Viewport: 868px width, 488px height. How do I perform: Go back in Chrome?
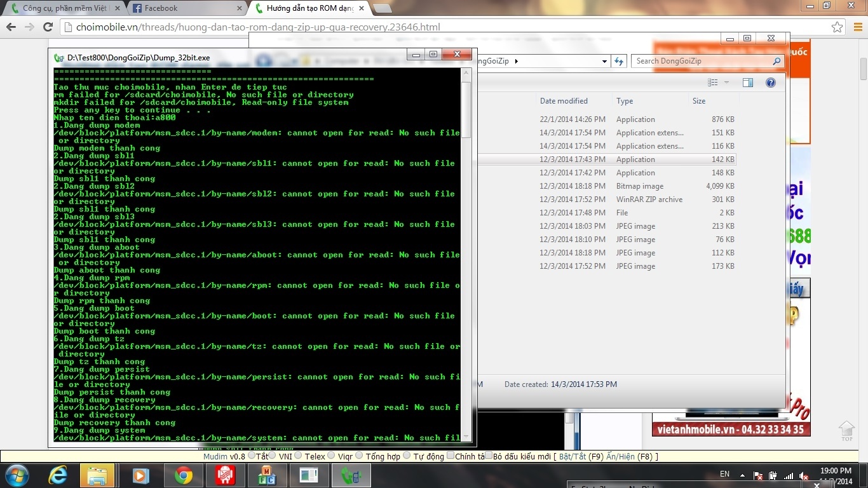pyautogui.click(x=11, y=27)
